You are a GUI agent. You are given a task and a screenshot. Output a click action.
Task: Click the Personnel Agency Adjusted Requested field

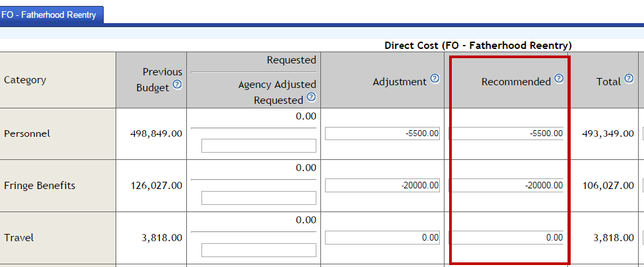(x=259, y=146)
